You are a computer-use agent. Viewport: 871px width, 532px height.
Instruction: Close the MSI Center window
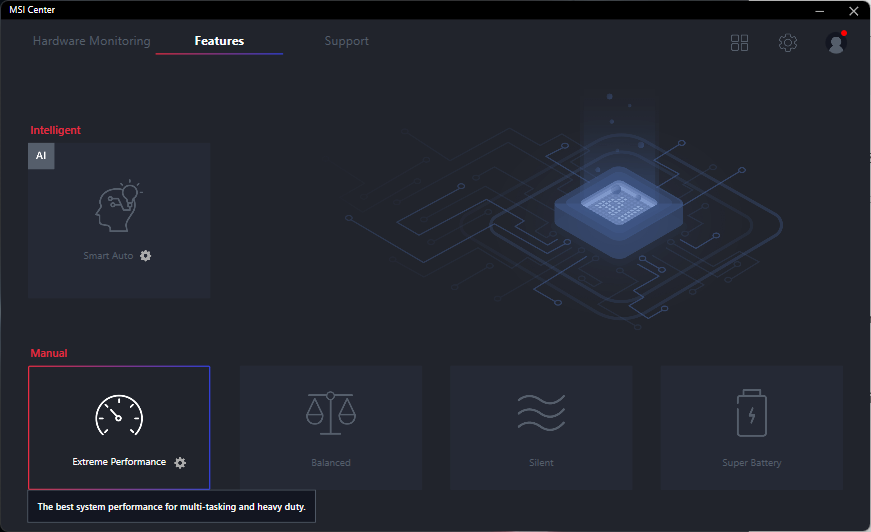click(854, 11)
